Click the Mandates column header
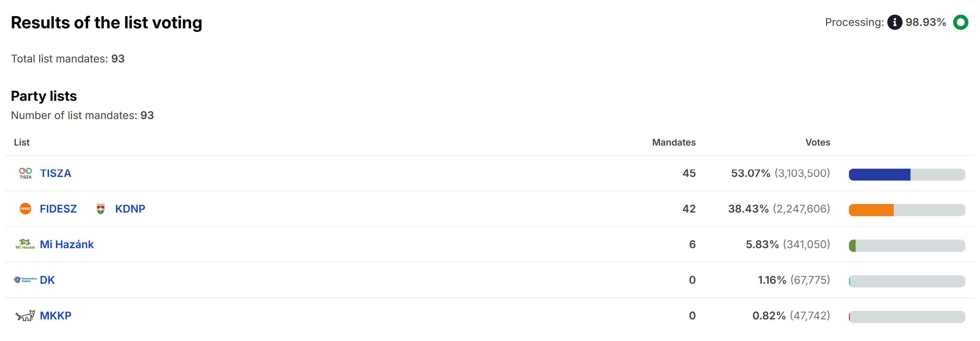Image resolution: width=980 pixels, height=341 pixels. [673, 142]
